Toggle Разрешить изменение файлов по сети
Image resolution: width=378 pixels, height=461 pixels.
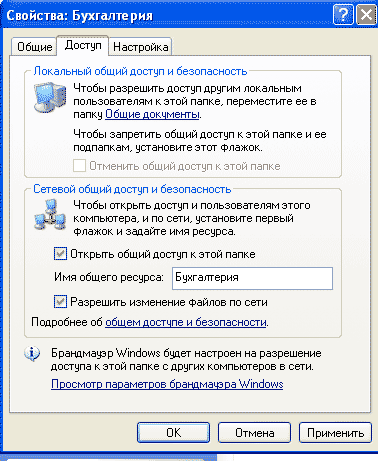(x=60, y=302)
